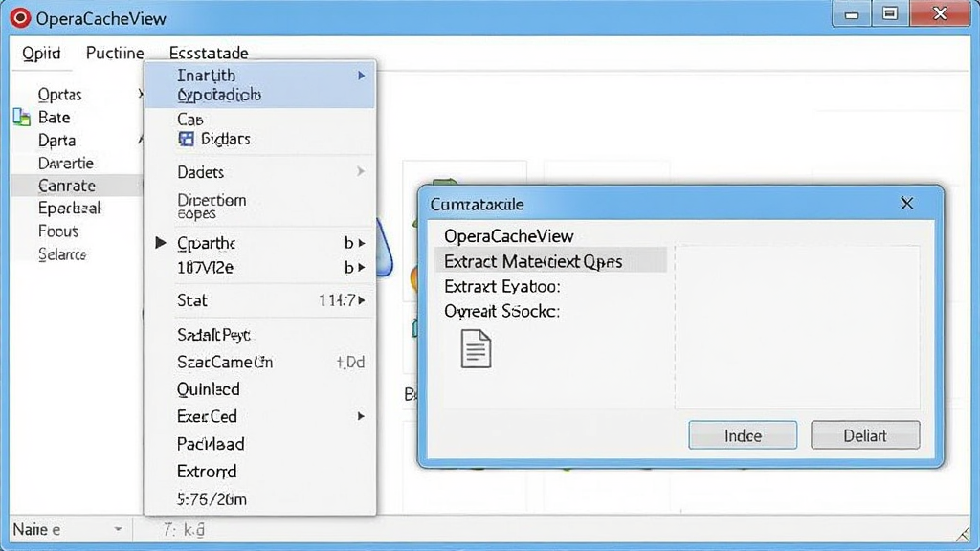The height and width of the screenshot is (551, 980).
Task: Open the Puctiine menu
Action: point(115,54)
